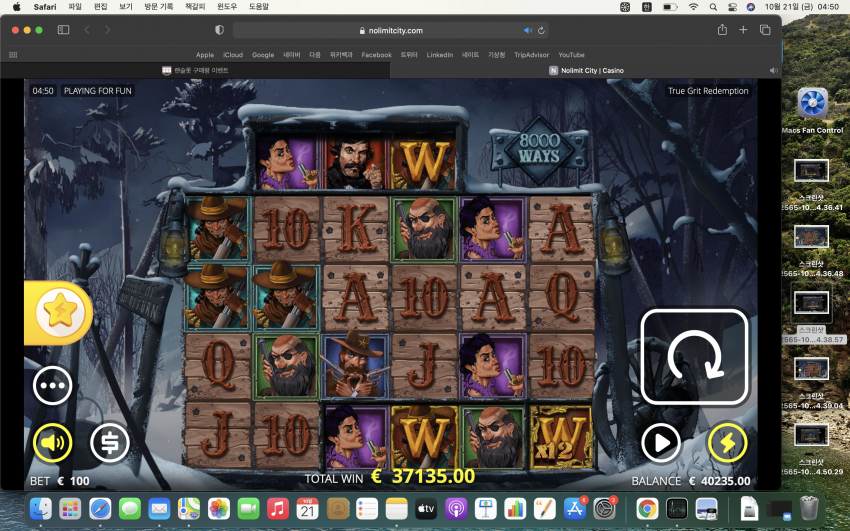
Task: Open favorites grid icon in bookmarks bar
Action: pos(14,55)
